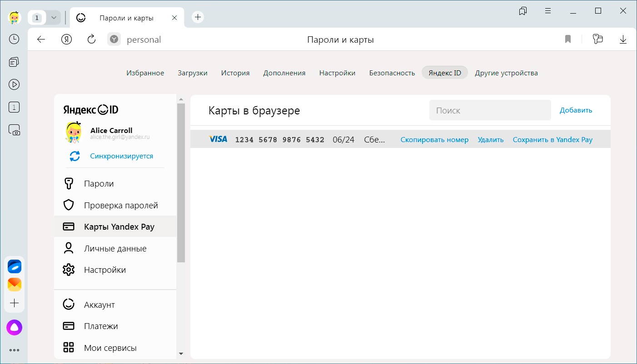The width and height of the screenshot is (637, 364).
Task: Launch the Alice voice assistant icon
Action: point(14,327)
